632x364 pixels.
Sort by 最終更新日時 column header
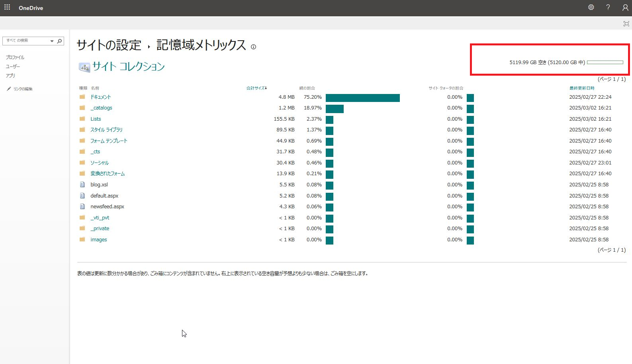581,88
